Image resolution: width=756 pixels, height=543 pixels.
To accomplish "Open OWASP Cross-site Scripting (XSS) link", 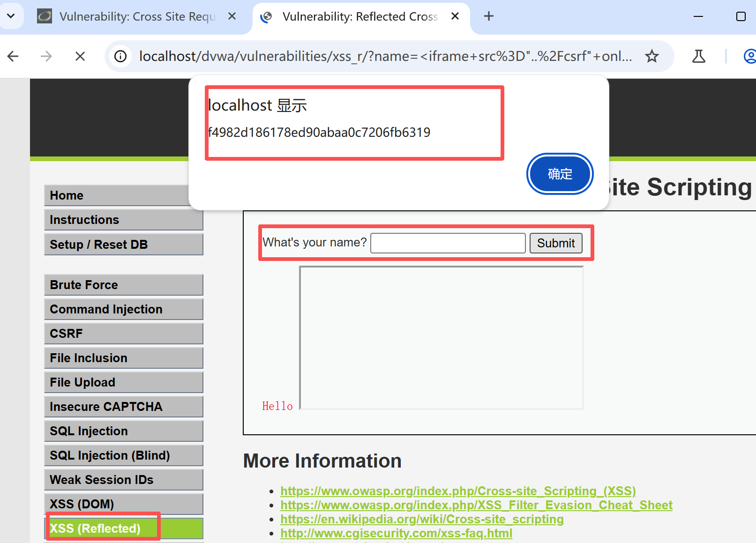I will tap(458, 491).
